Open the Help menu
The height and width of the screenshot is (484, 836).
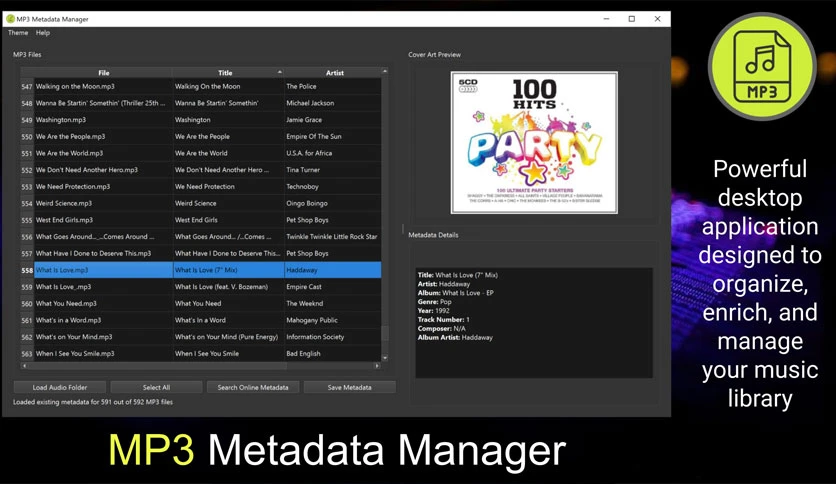click(43, 33)
